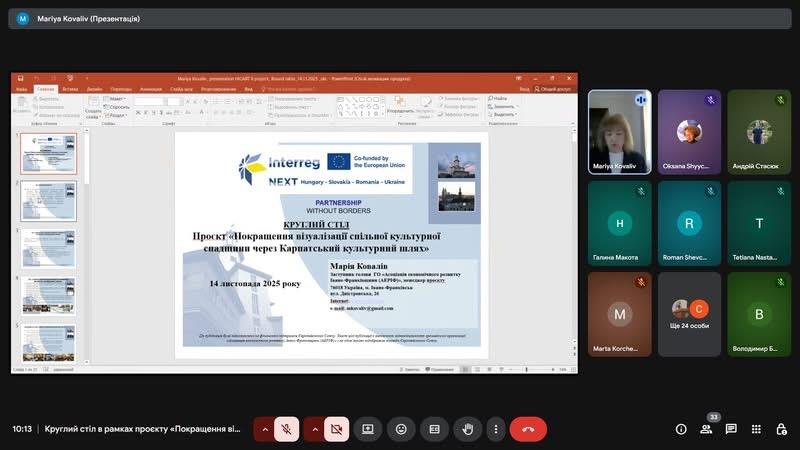Switch to the Анимация ribbon tab
This screenshot has height=450, width=800.
point(151,89)
